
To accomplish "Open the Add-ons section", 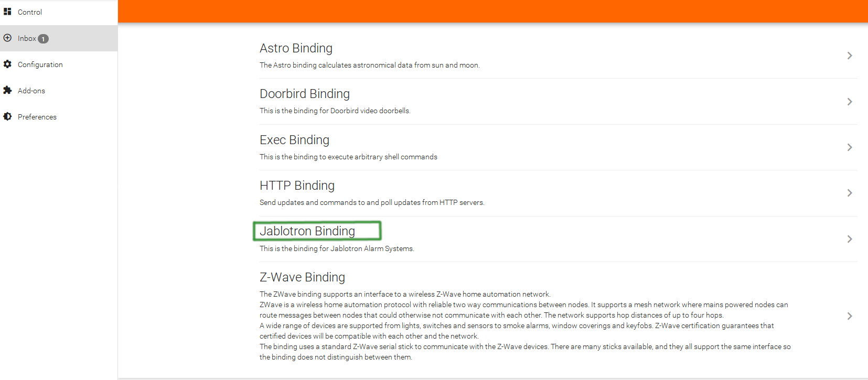I will pyautogui.click(x=59, y=91).
